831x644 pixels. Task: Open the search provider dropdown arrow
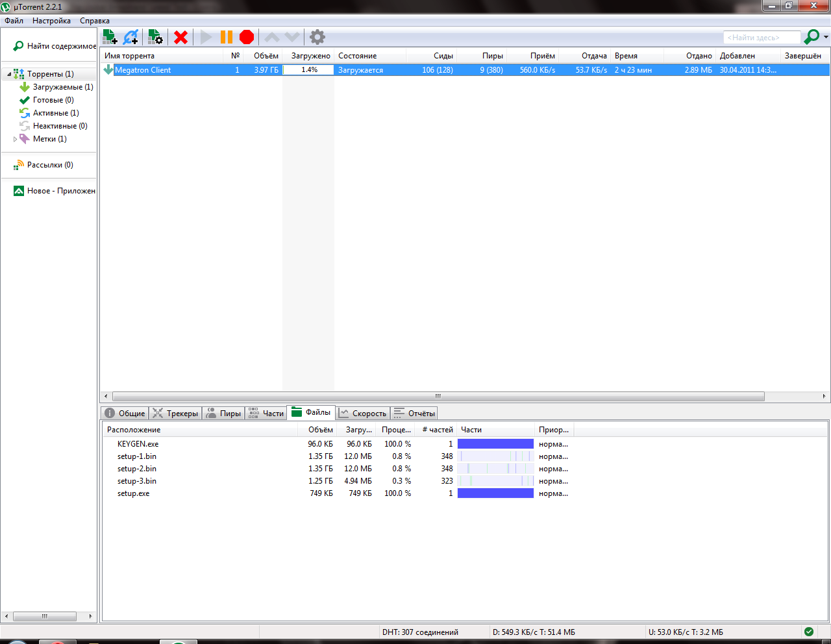pyautogui.click(x=826, y=37)
